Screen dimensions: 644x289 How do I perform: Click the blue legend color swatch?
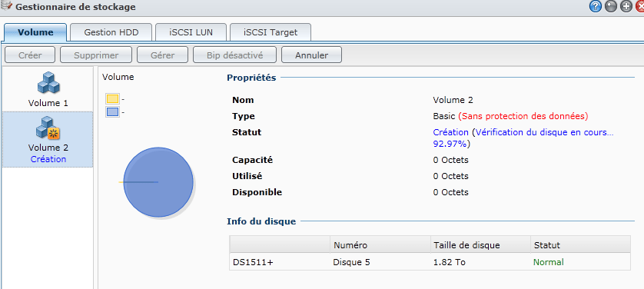point(112,111)
